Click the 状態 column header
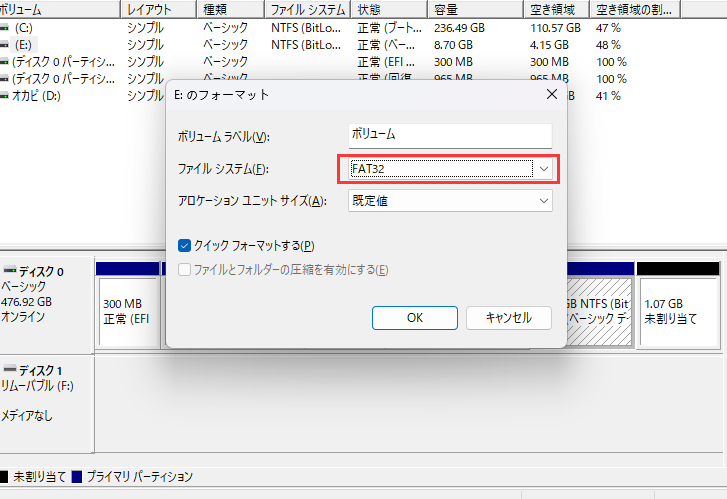Viewport: 727px width, 499px height. pos(389,9)
